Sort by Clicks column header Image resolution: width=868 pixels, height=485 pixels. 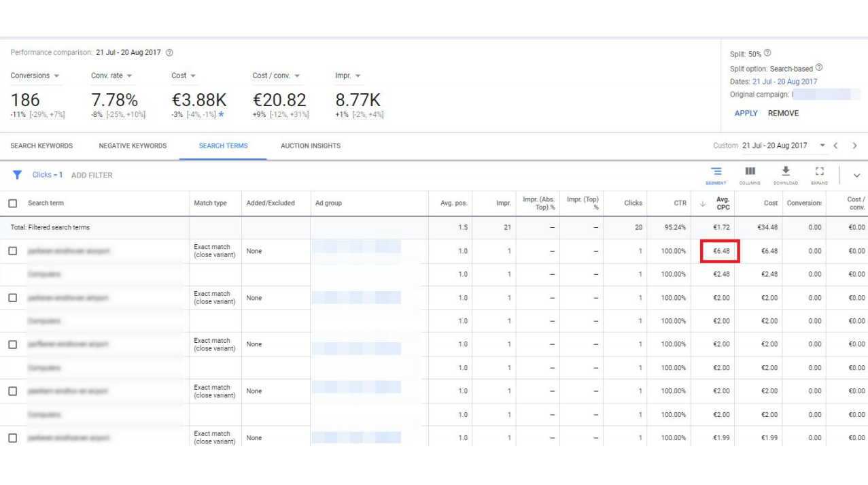point(633,203)
